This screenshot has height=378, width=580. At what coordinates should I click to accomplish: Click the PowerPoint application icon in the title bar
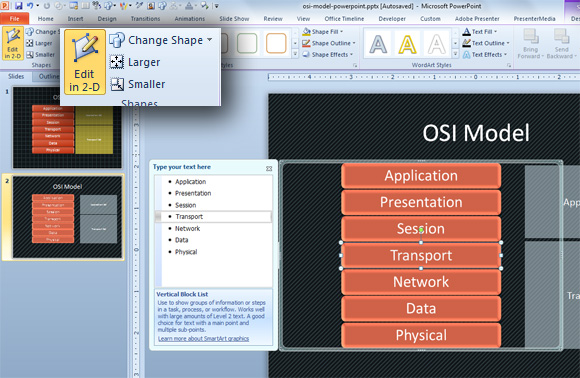coord(5,6)
